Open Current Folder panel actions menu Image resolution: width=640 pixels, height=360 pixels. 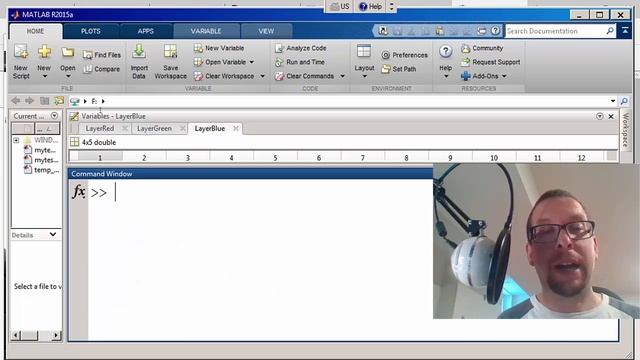tap(54, 116)
